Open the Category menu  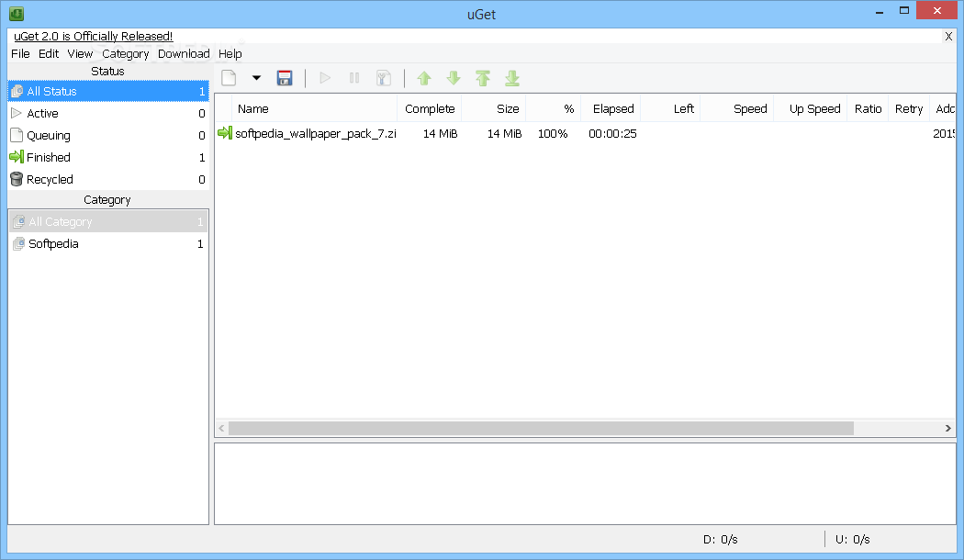pos(126,53)
